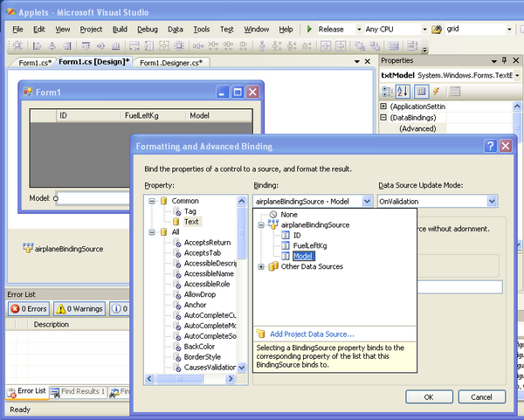Collapse the Common property tree node
The height and width of the screenshot is (420, 524).
click(152, 201)
